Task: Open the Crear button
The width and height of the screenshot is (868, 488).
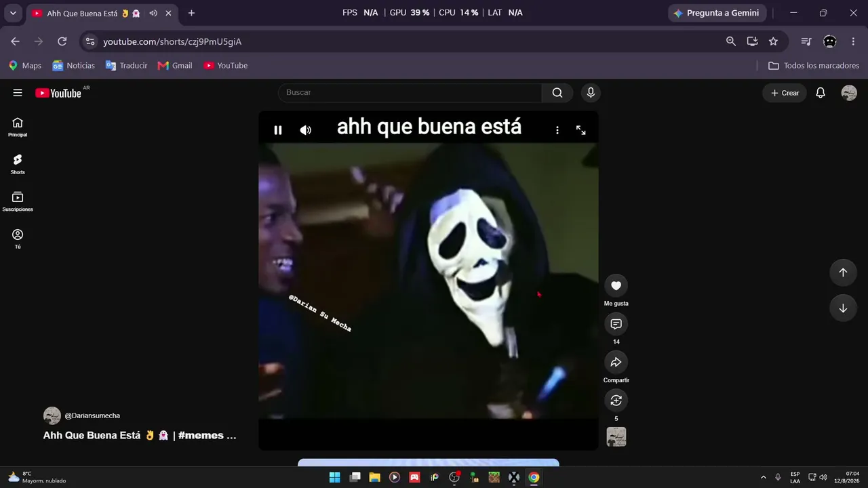Action: tap(785, 93)
